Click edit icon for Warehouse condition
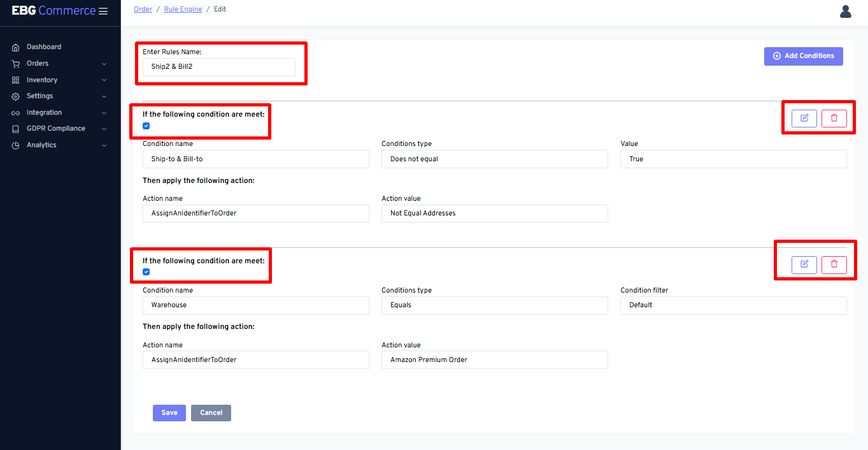 (804, 265)
